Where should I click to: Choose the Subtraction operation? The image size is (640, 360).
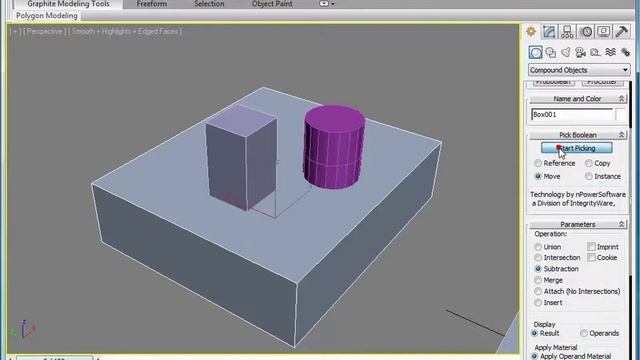pyautogui.click(x=556, y=269)
